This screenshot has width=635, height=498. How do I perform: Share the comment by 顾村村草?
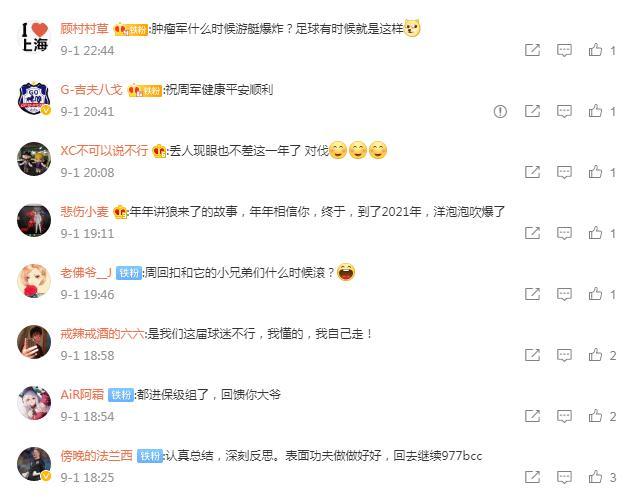click(532, 50)
